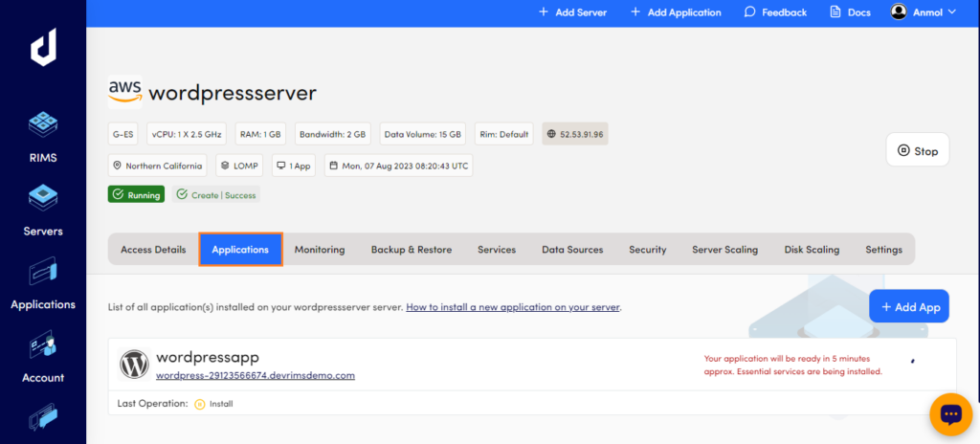The width and height of the screenshot is (980, 444).
Task: Click the server IP address 52.53.91.96
Action: pyautogui.click(x=575, y=135)
